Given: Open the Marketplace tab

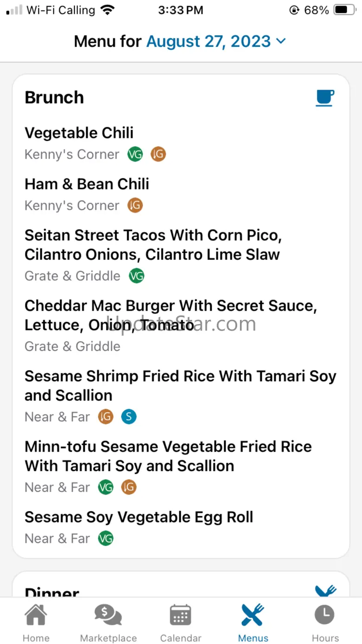Looking at the screenshot, I should click(108, 623).
